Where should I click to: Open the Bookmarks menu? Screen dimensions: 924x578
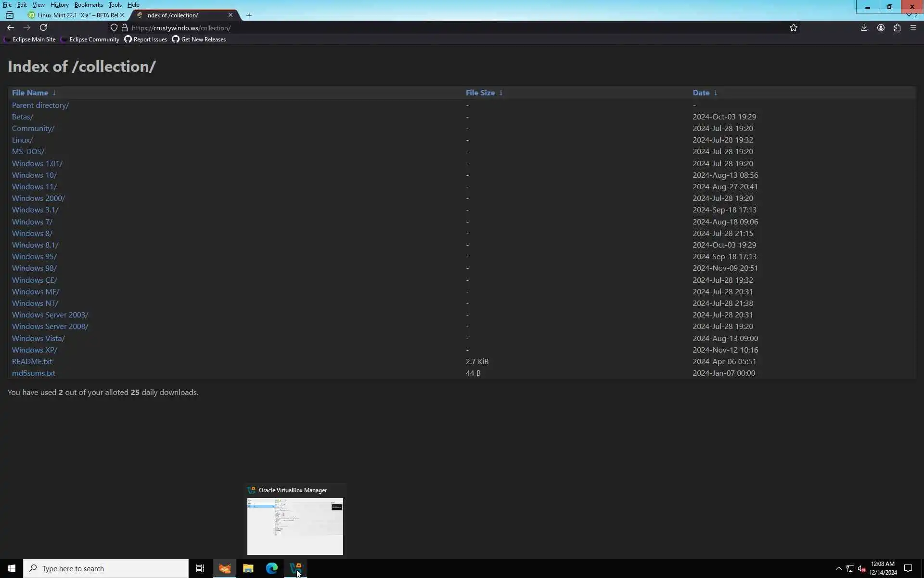(89, 5)
